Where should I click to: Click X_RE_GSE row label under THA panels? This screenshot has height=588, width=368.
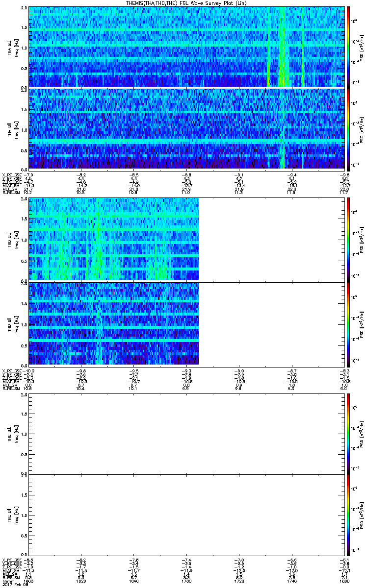pos(13,174)
